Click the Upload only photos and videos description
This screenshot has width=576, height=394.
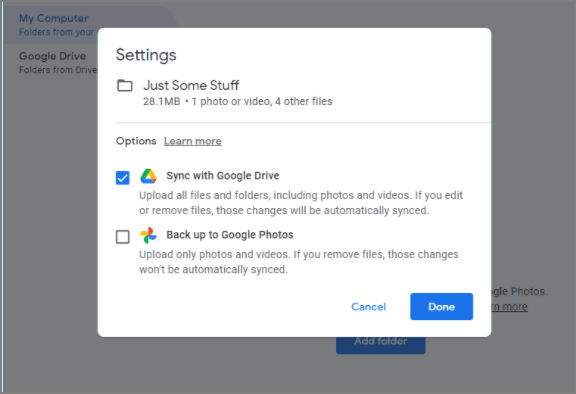(299, 262)
